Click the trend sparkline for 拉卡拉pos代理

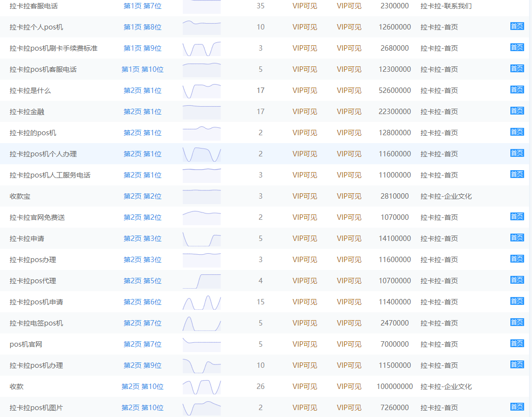[x=202, y=281]
